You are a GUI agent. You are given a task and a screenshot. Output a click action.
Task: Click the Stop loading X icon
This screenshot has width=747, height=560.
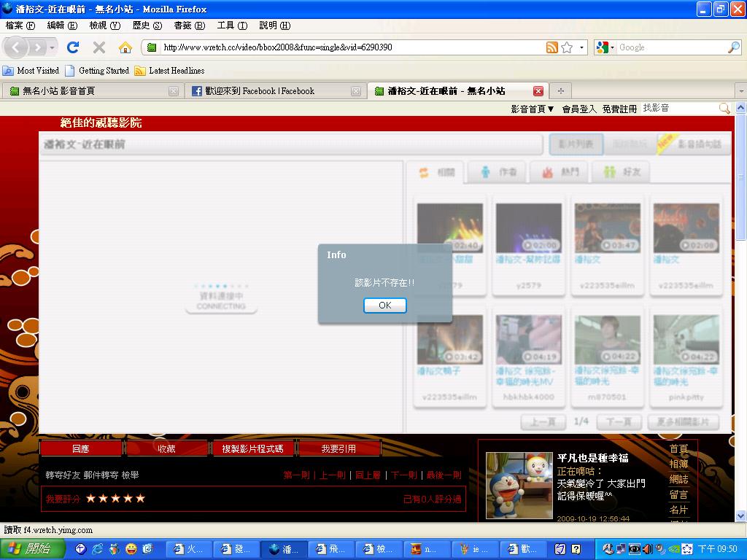coord(99,47)
